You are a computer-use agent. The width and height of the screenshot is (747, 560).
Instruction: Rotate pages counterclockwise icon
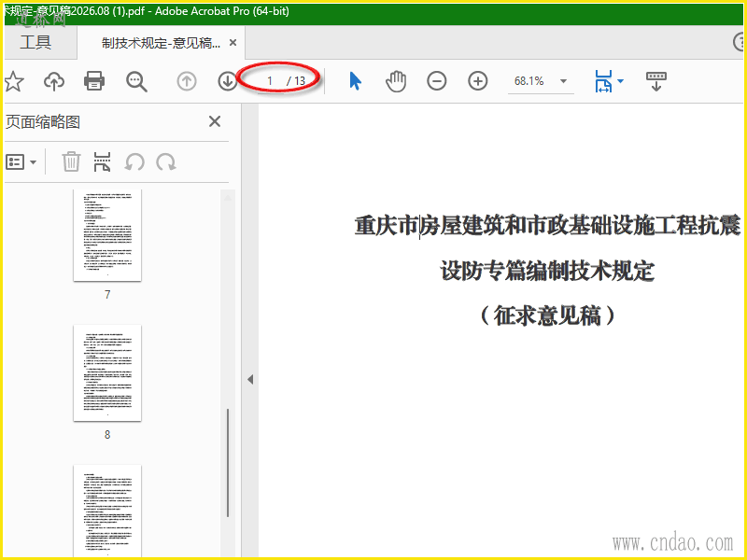[134, 161]
